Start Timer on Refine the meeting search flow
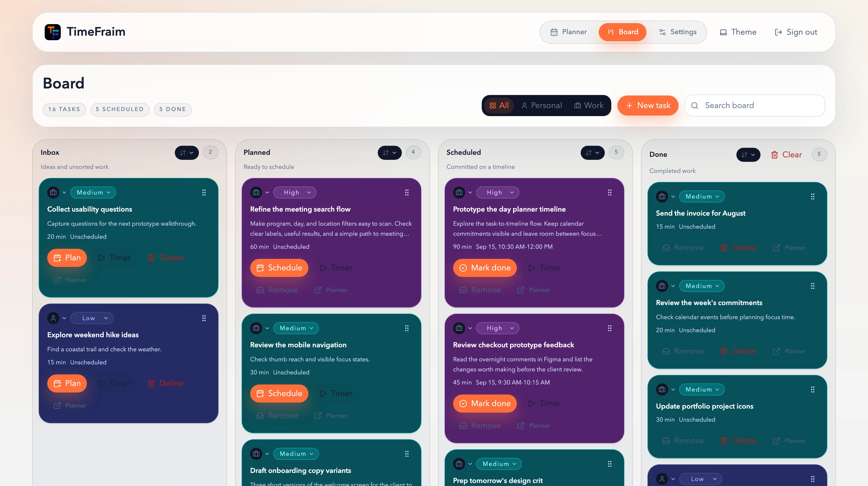Screen dimensions: 868x486 (x=336, y=268)
